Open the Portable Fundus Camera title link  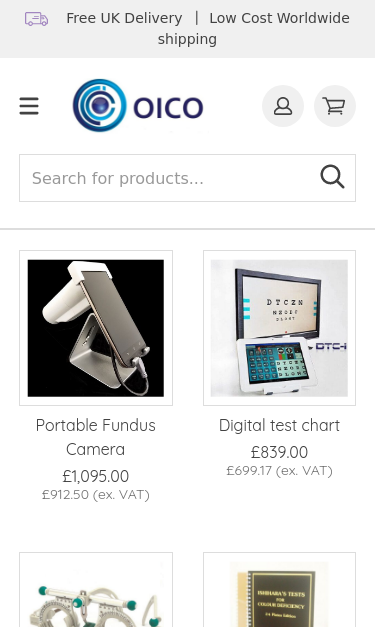coord(96,437)
